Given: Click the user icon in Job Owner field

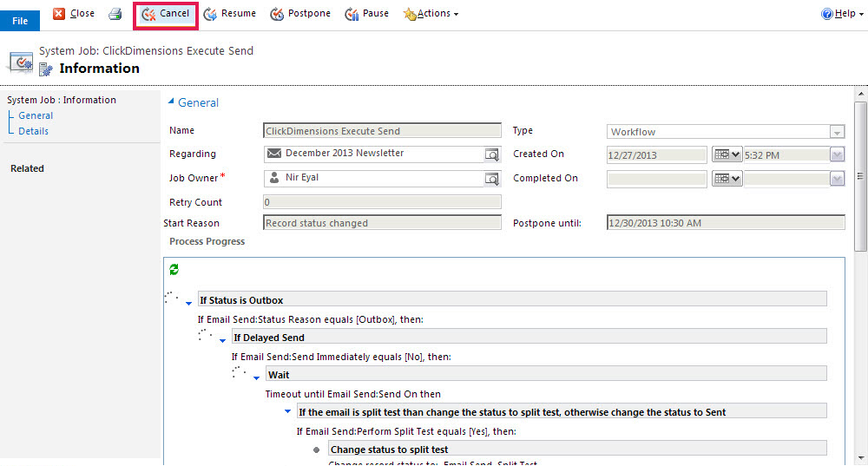Looking at the screenshot, I should click(x=274, y=178).
